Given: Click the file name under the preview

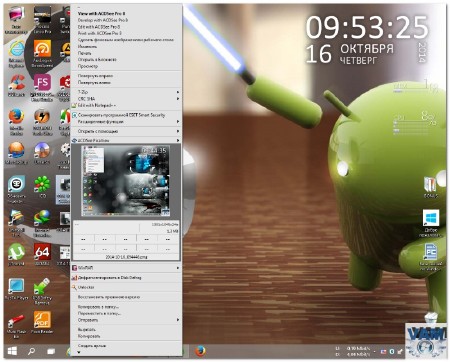Looking at the screenshot, I should pos(126,257).
